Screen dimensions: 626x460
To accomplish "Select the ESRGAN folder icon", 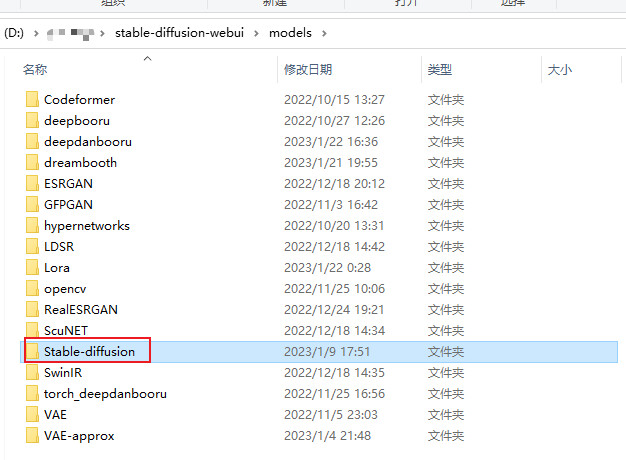I will pyautogui.click(x=32, y=184).
